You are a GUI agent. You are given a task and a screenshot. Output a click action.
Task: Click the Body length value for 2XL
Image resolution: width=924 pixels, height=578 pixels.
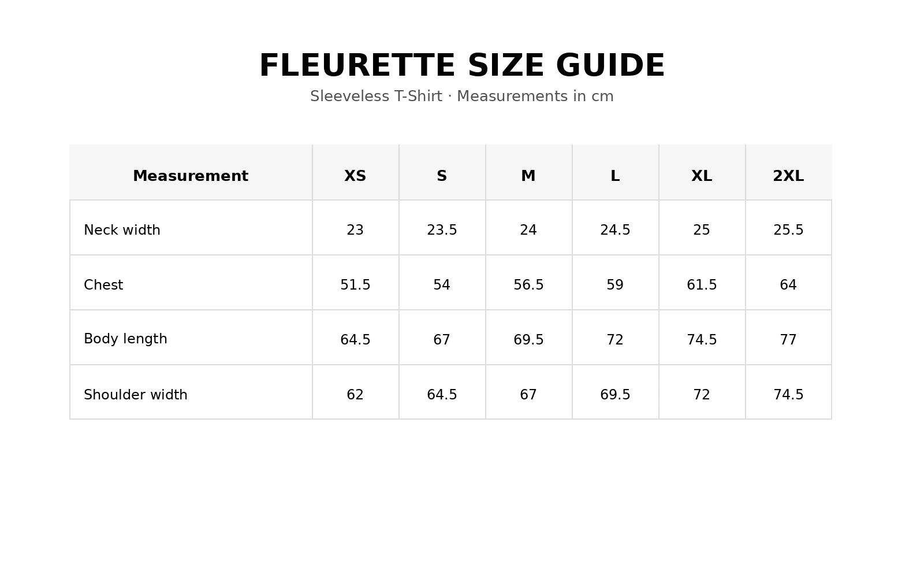788,340
